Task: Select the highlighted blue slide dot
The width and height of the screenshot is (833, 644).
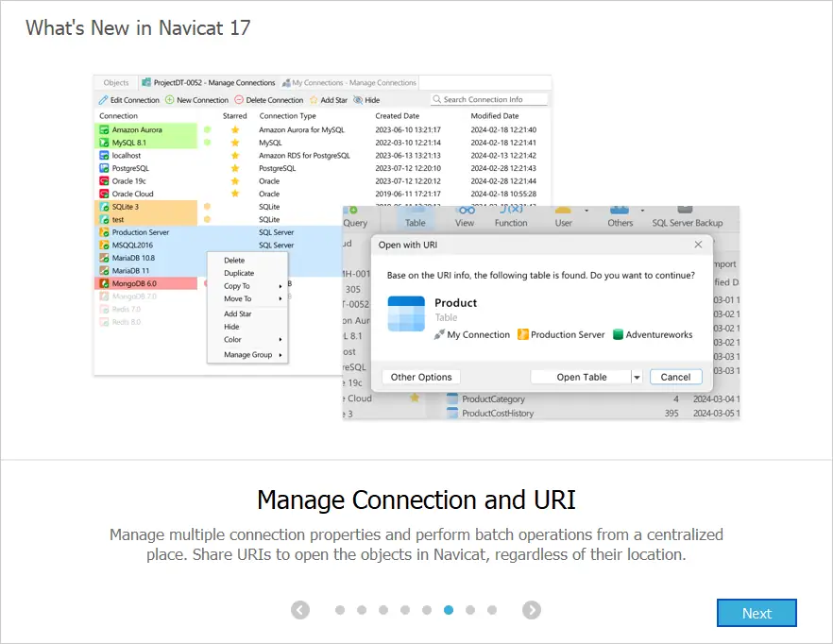Action: click(x=449, y=610)
